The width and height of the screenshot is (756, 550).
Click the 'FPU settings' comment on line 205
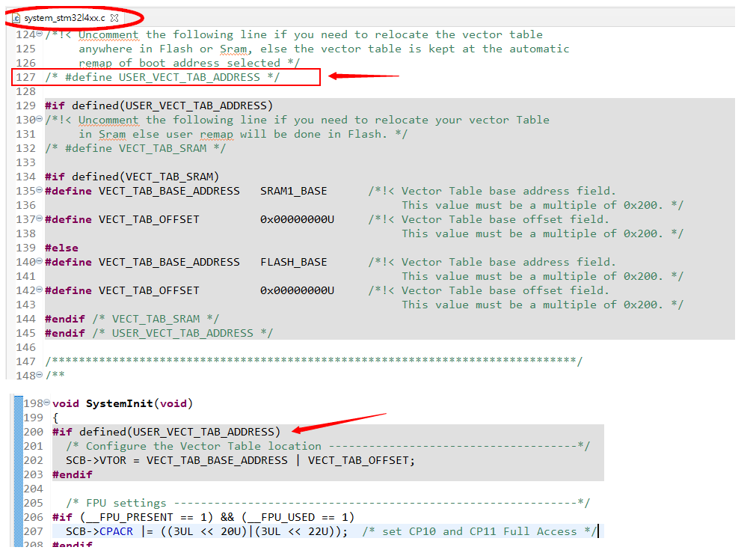[x=126, y=503]
